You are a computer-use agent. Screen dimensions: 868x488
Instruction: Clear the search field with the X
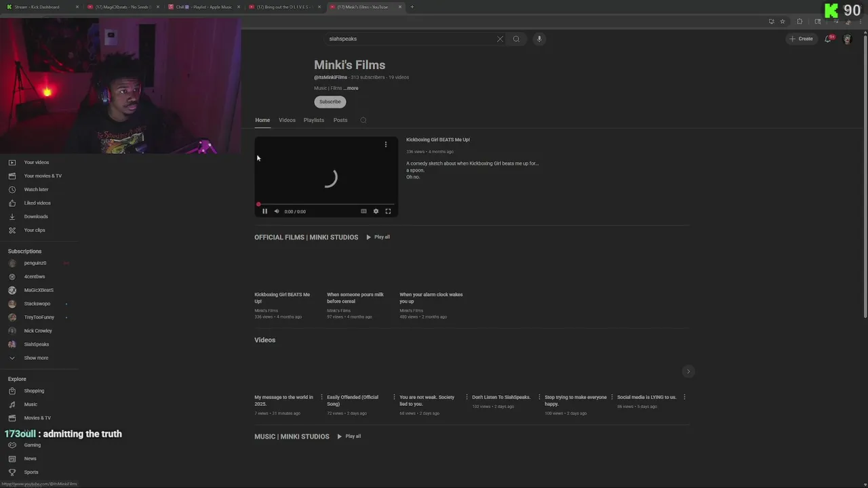point(500,39)
